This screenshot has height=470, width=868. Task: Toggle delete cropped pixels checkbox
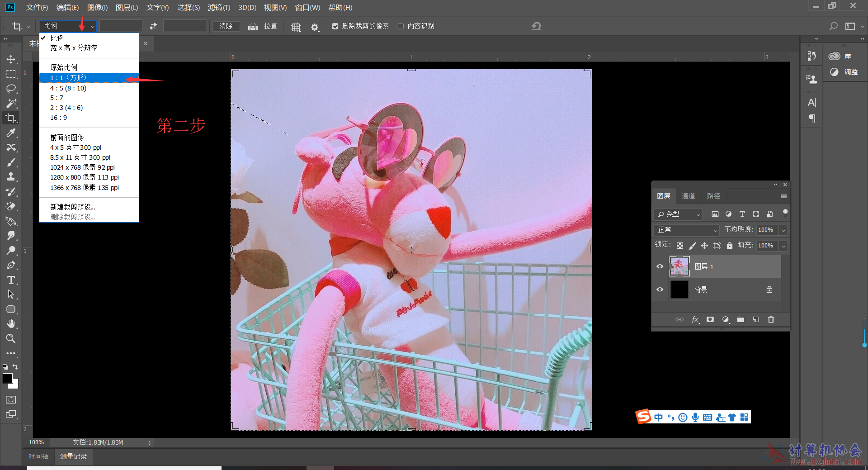[335, 26]
